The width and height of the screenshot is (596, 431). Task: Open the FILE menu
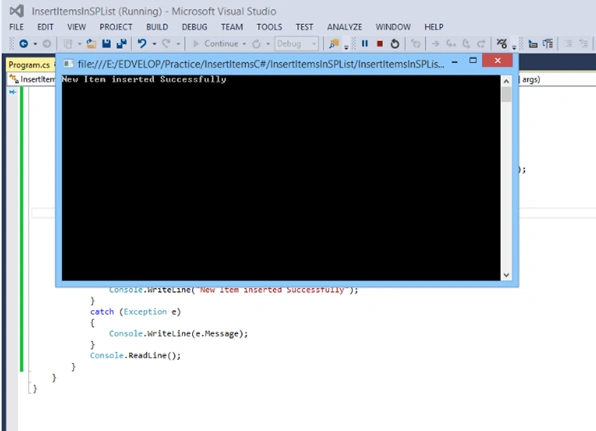16,27
